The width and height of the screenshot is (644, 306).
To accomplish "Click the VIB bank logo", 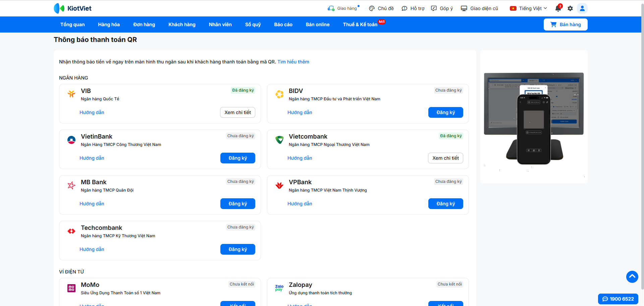I will point(71,94).
